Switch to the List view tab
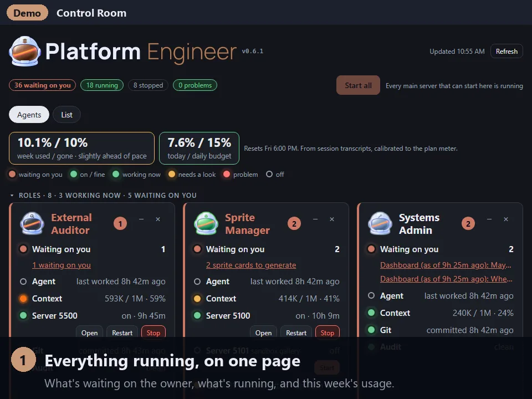This screenshot has width=532, height=399. point(67,115)
